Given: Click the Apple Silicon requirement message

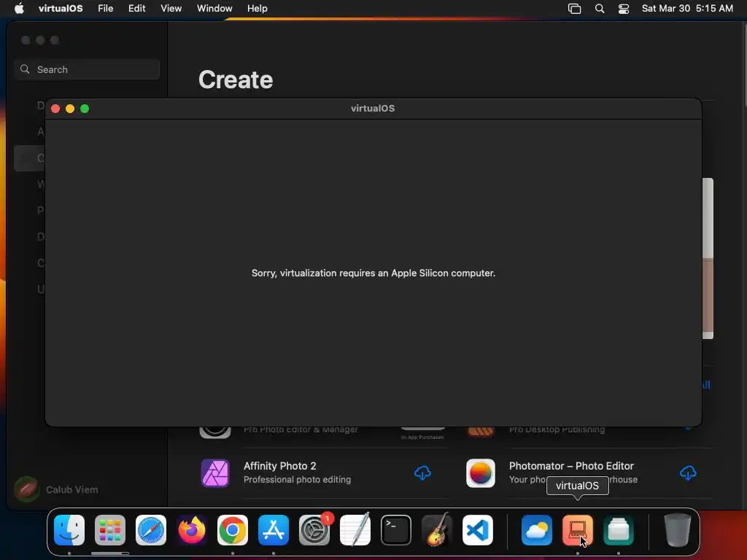Looking at the screenshot, I should [373, 273].
